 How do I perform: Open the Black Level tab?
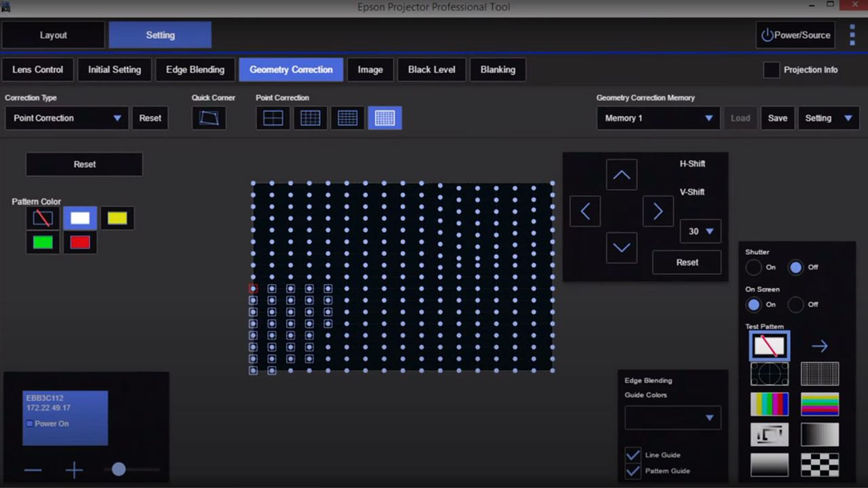pyautogui.click(x=432, y=70)
